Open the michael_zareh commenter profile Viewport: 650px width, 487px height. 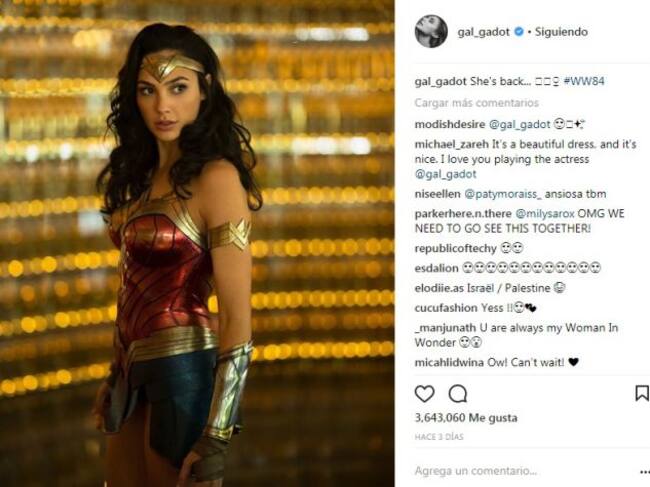coord(451,144)
